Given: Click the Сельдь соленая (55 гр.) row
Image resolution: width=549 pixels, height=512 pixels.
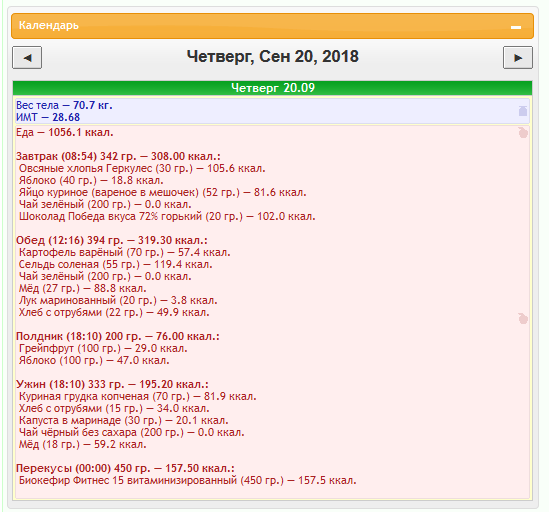Looking at the screenshot, I should pos(116,264).
